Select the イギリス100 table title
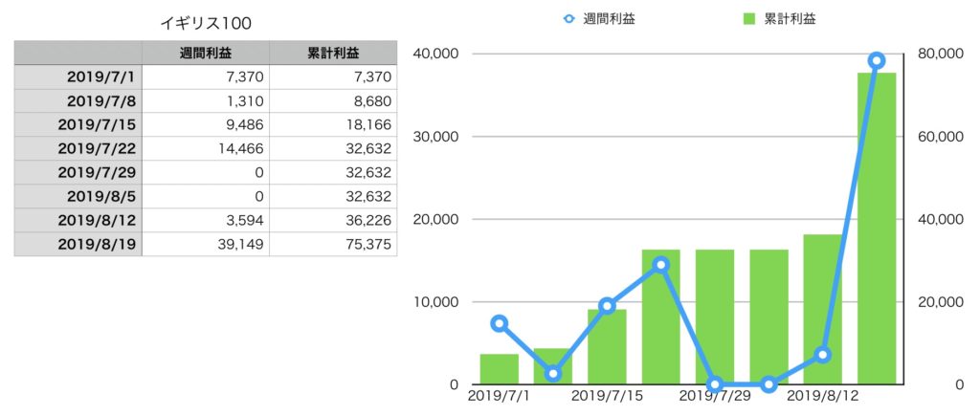The width and height of the screenshot is (980, 415). tap(206, 24)
